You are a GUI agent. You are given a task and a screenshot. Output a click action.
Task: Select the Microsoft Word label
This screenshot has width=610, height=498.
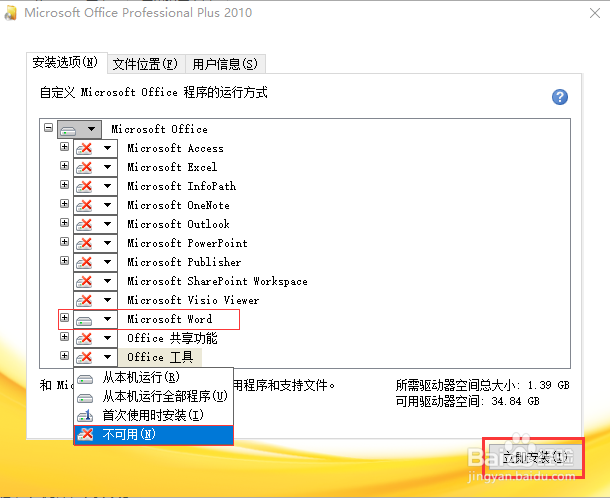[170, 319]
